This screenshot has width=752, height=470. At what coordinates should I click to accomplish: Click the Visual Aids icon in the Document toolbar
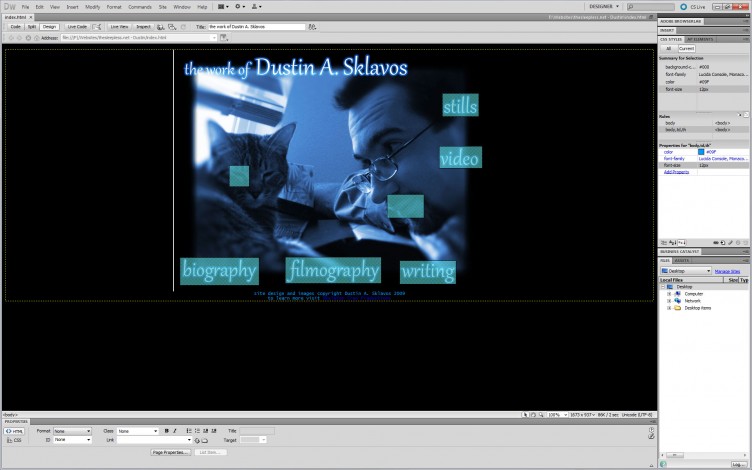[172, 27]
